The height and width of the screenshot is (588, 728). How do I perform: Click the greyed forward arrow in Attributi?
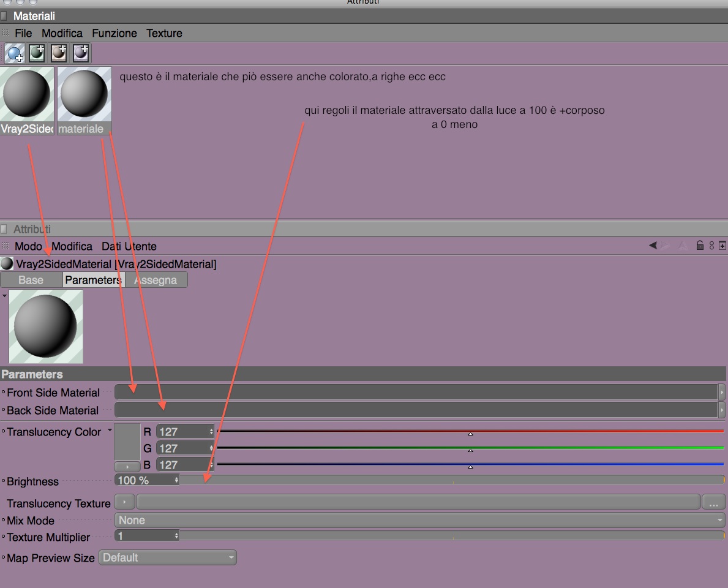click(x=666, y=245)
